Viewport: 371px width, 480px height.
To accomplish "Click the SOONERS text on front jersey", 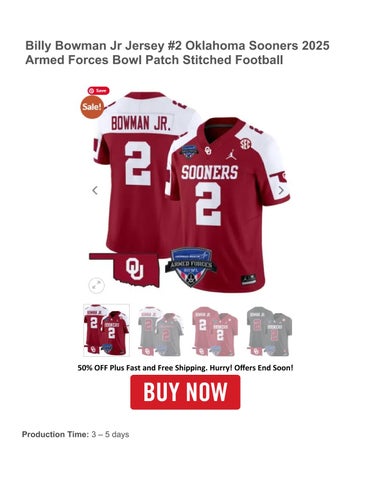I will (x=210, y=173).
